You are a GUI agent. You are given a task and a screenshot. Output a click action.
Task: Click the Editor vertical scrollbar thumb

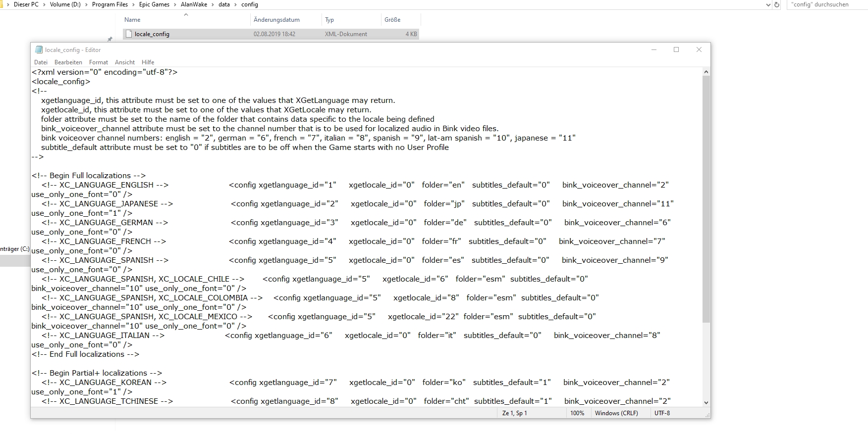click(706, 199)
